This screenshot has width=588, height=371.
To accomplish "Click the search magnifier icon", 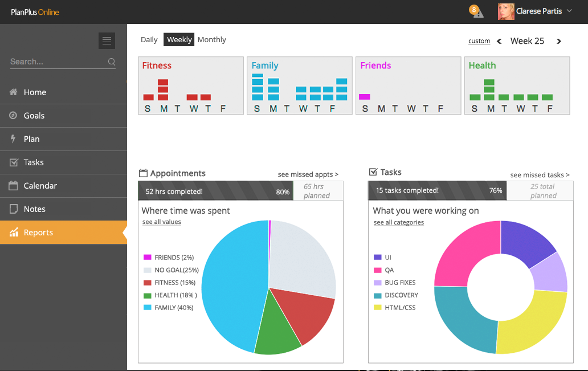I will [112, 62].
